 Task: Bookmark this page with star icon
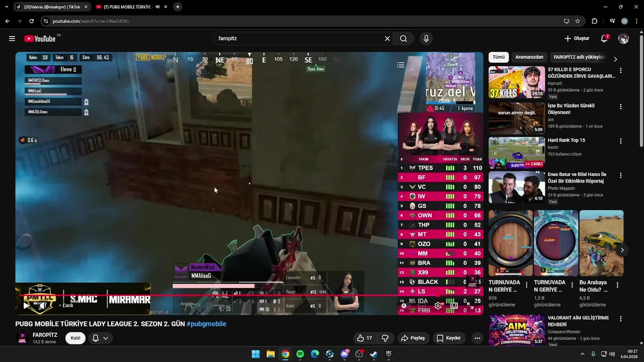(x=578, y=21)
